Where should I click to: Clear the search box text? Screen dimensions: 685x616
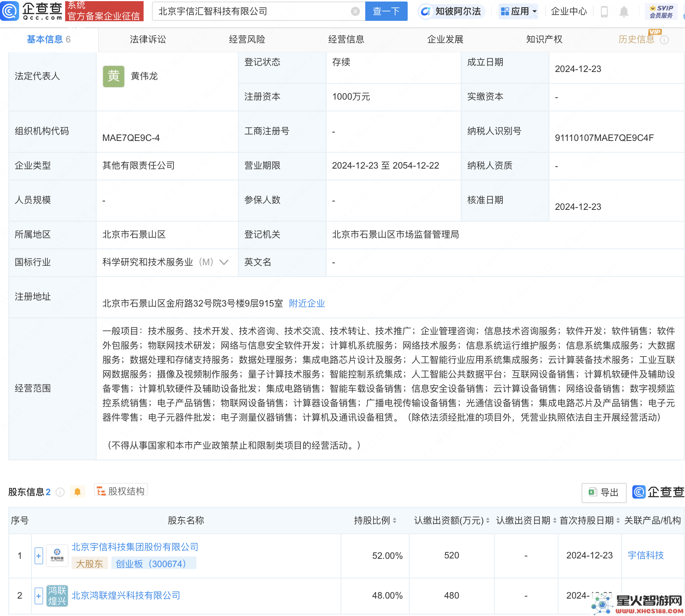(355, 11)
